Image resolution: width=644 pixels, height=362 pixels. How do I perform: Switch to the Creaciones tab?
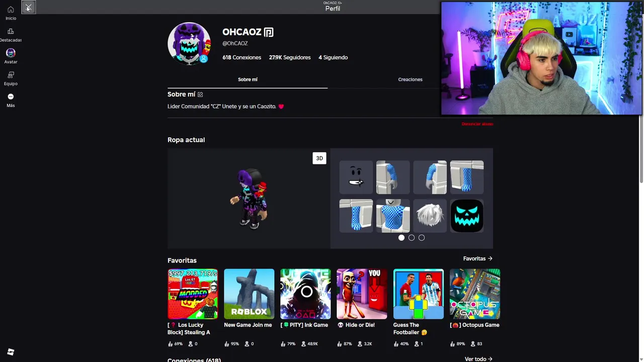click(410, 79)
